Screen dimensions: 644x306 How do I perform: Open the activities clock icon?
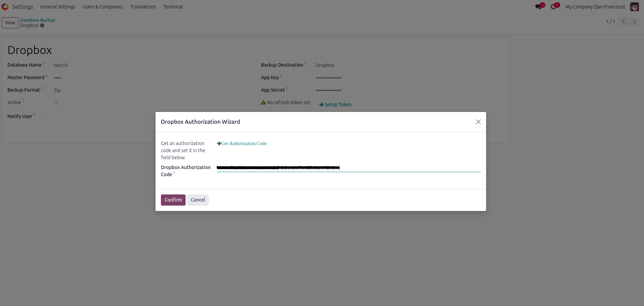click(553, 7)
